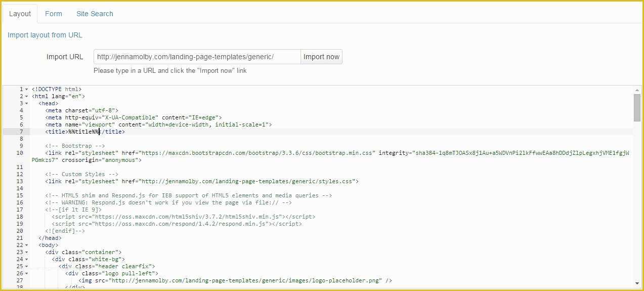
Task: Click the WARNING: Respond.js comment line
Action: [168, 202]
